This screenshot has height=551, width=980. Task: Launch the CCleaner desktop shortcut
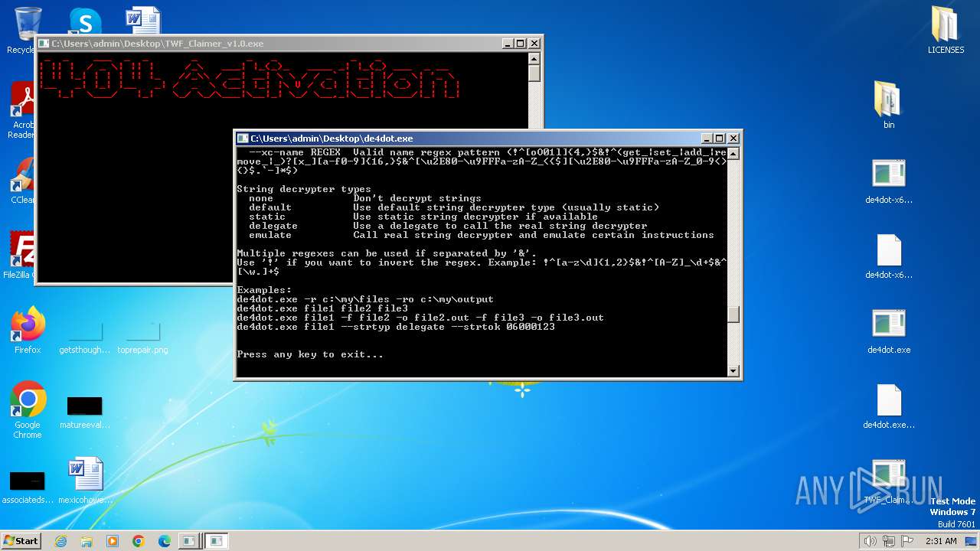(x=22, y=180)
